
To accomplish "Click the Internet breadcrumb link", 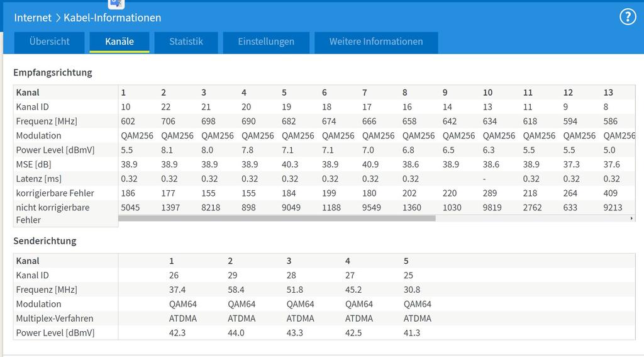I will pyautogui.click(x=33, y=18).
